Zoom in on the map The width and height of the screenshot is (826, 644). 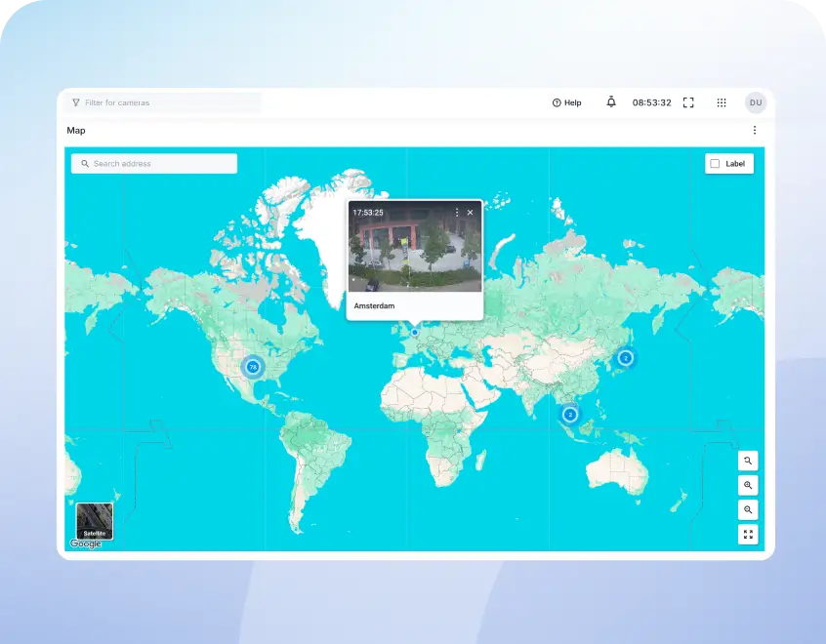click(x=748, y=486)
